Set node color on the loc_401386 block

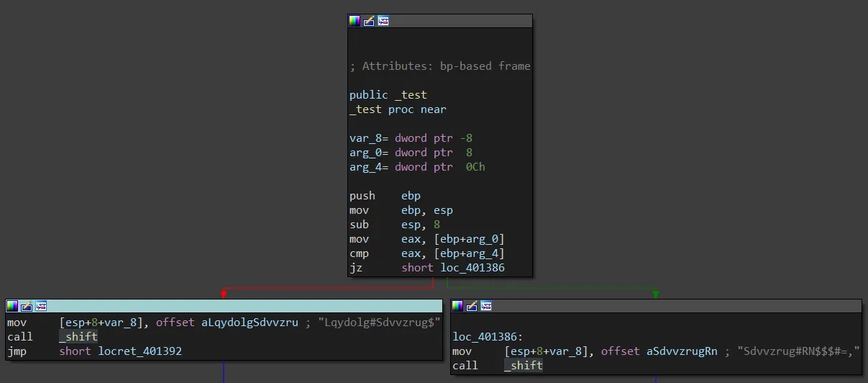457,306
